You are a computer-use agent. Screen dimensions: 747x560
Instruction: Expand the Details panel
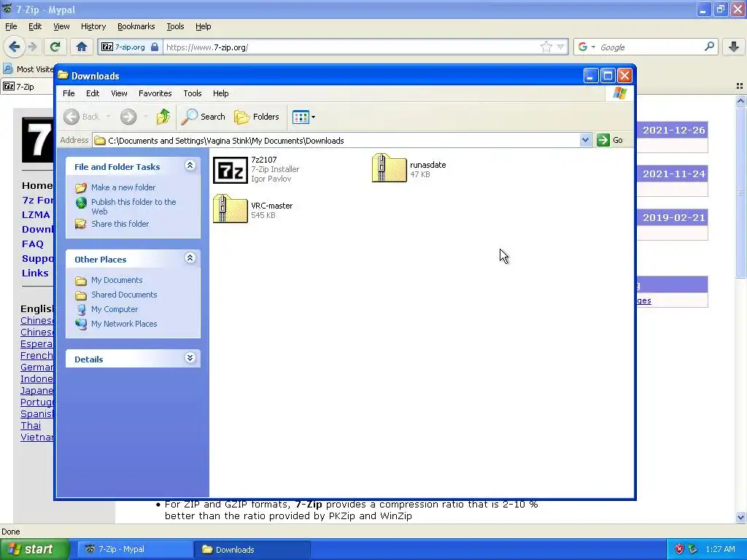click(x=190, y=357)
